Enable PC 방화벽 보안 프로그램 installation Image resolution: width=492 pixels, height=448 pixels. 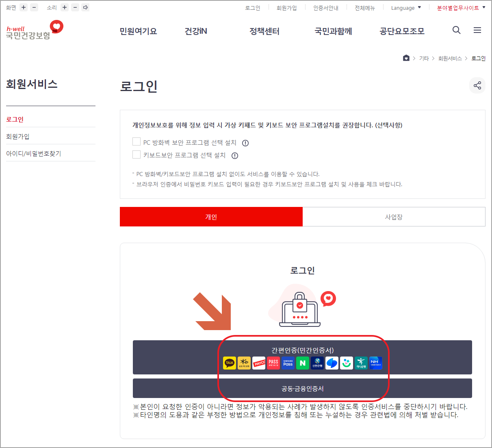click(137, 141)
